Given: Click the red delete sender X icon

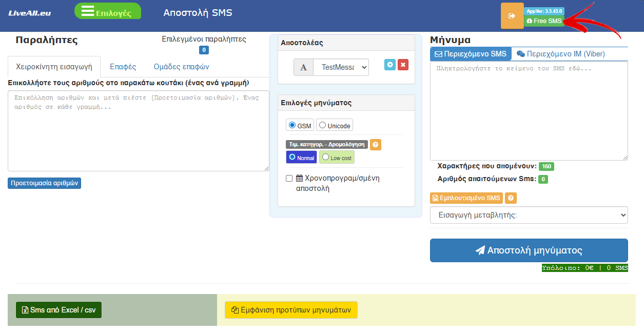Looking at the screenshot, I should point(403,65).
